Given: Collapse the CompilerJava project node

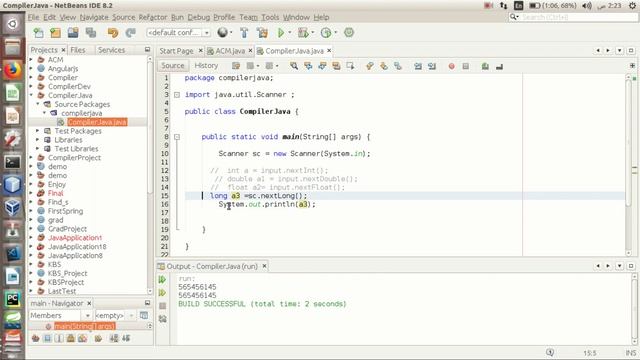Looking at the screenshot, I should coord(31,95).
